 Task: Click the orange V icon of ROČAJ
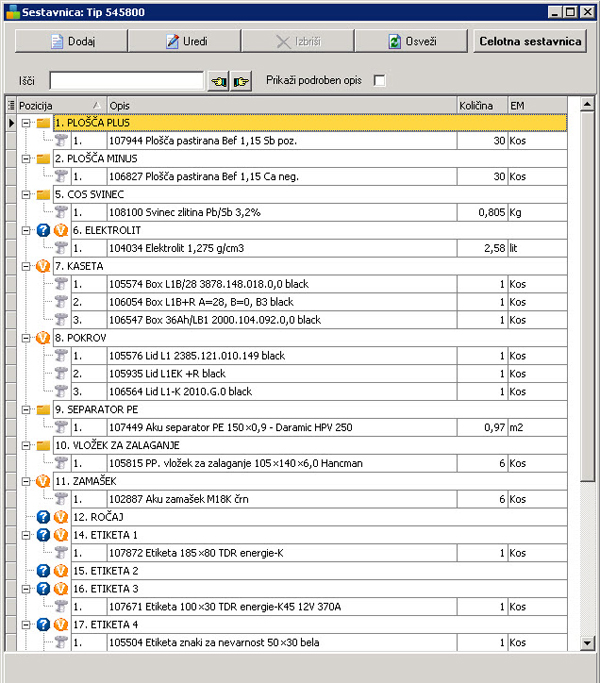coord(61,517)
